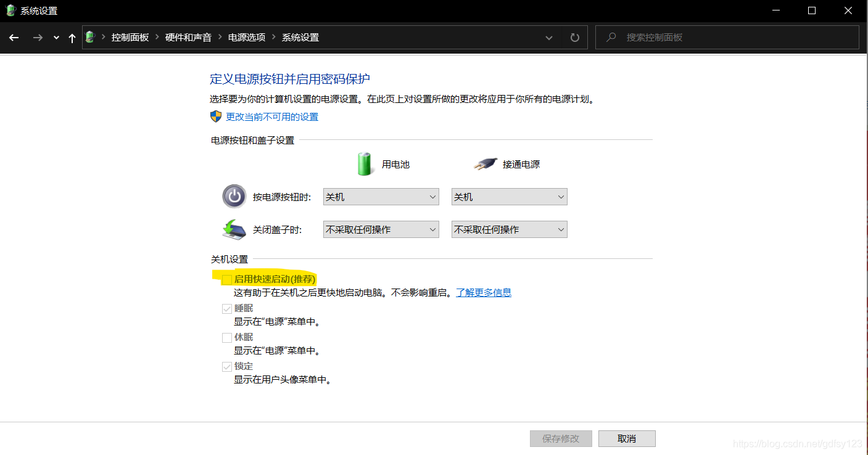Toggle the 休眠 checkbox

[x=227, y=337]
